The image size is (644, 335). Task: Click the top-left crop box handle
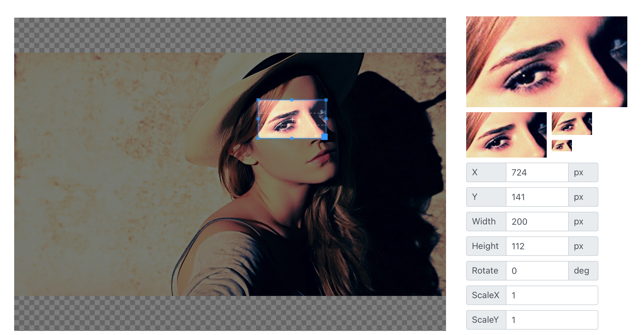[x=258, y=100]
